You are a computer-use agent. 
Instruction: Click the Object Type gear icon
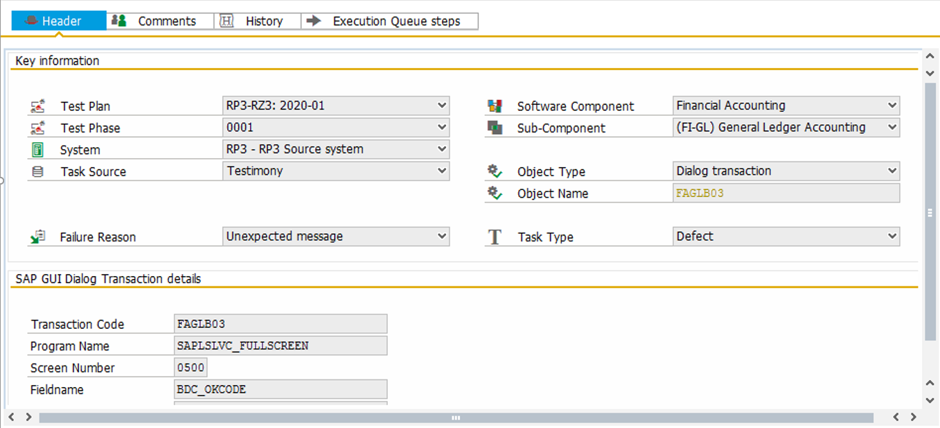(494, 172)
